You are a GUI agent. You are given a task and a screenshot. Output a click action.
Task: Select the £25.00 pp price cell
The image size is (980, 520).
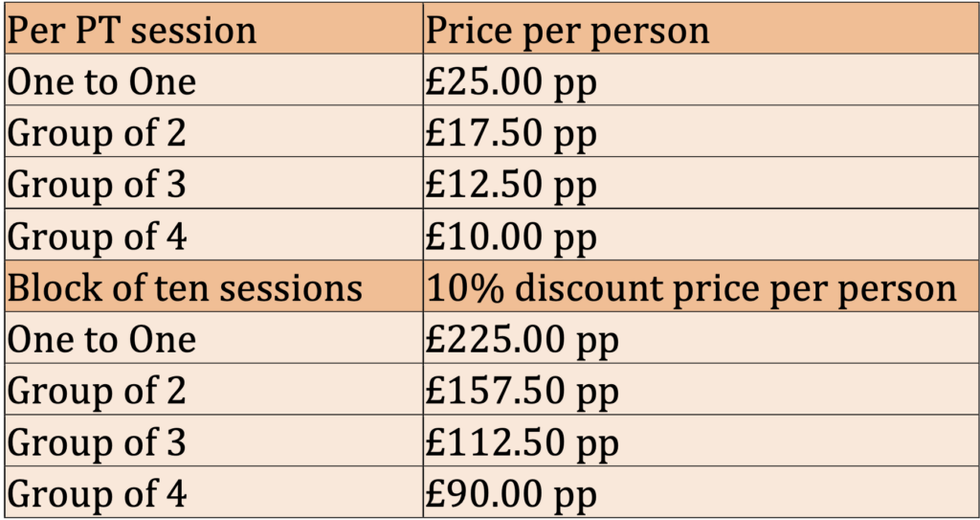click(x=702, y=79)
